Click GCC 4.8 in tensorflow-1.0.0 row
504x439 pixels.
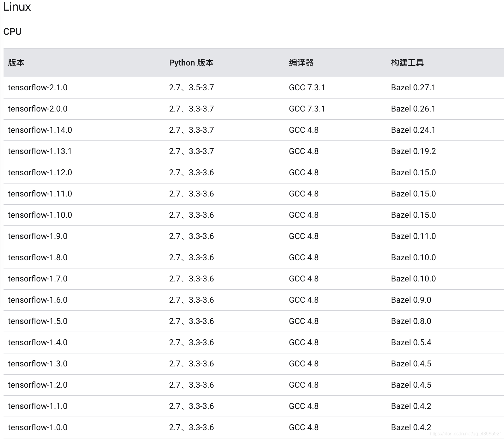tap(304, 427)
